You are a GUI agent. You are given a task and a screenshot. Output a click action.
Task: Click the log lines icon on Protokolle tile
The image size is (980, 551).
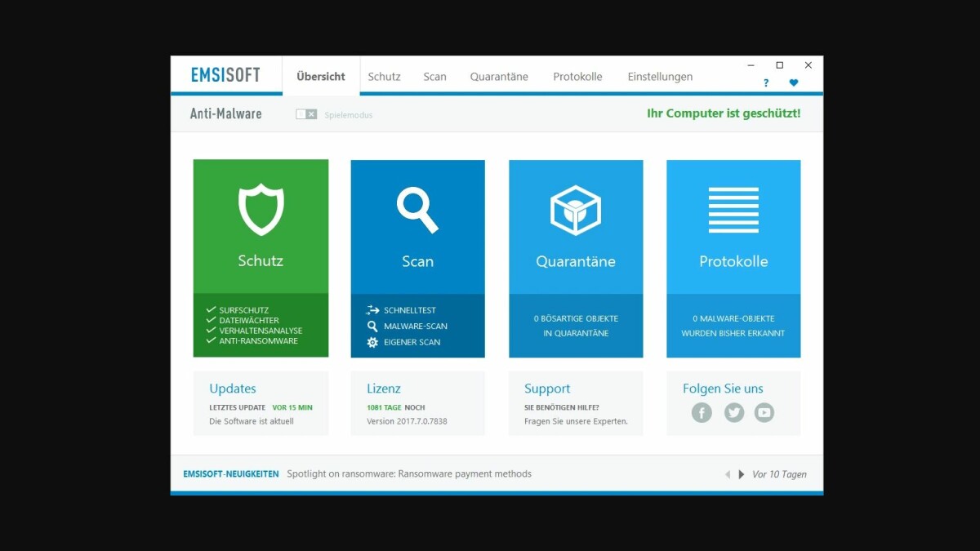733,210
